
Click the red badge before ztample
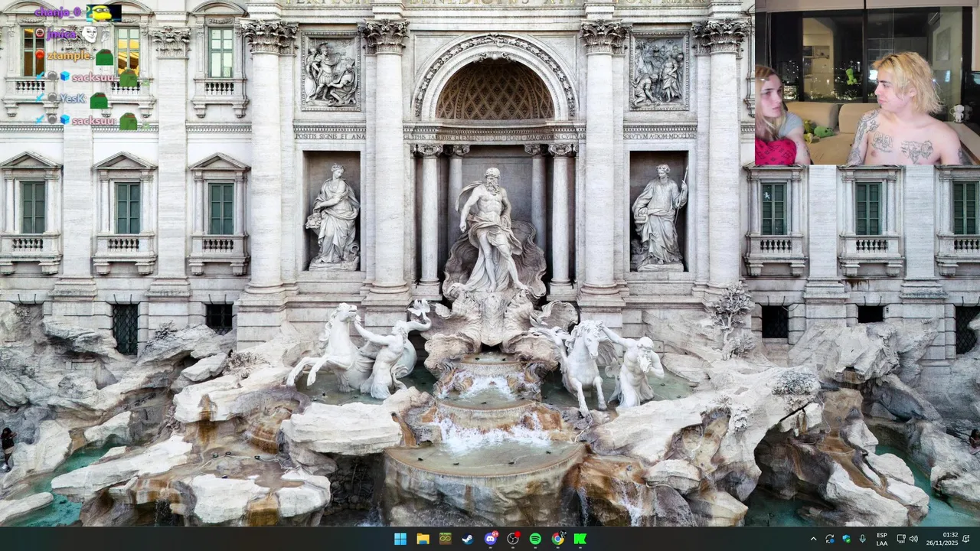[39, 56]
